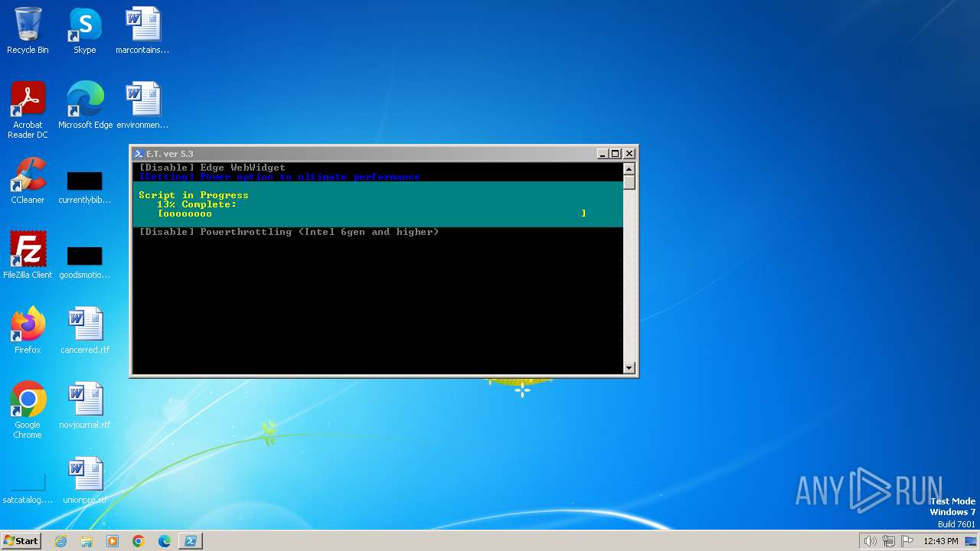Open the FileZilla Client shortcut
This screenshot has width=980, height=551.
click(x=28, y=255)
